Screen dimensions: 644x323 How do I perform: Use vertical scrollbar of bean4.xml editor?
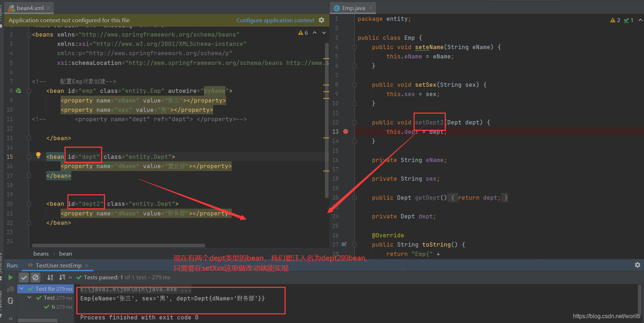coord(326,120)
